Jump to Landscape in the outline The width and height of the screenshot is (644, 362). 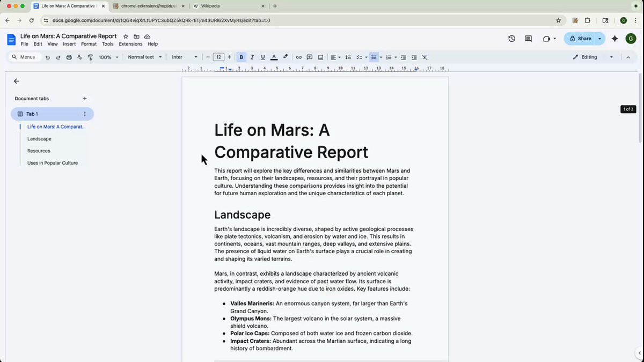coord(40,139)
